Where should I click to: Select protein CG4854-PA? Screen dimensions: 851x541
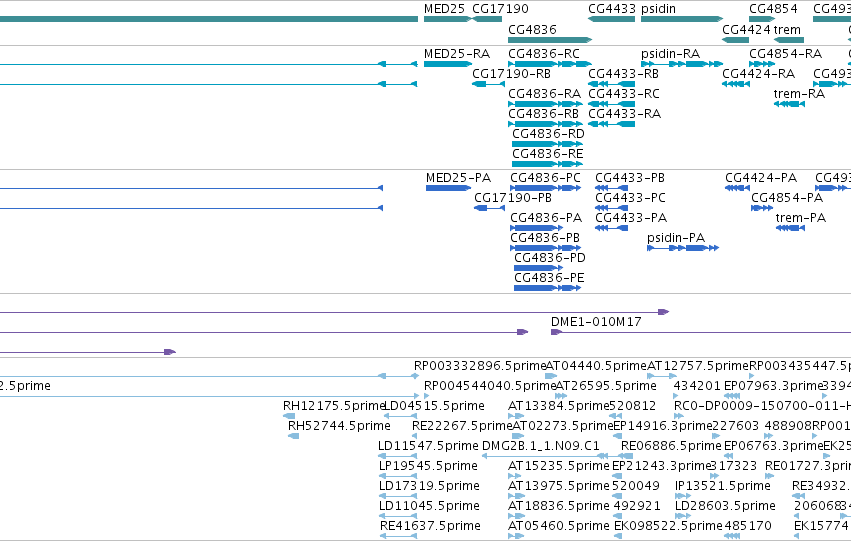[x=762, y=208]
